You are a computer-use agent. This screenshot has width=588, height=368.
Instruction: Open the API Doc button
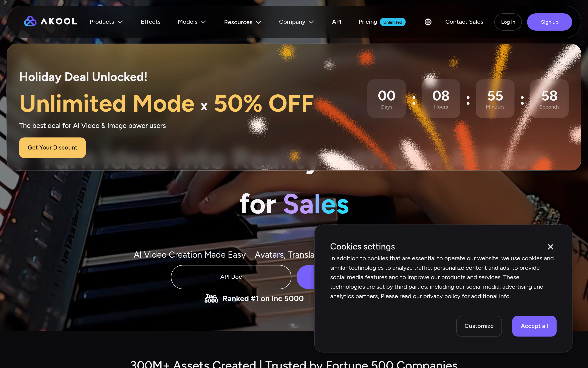pos(231,277)
